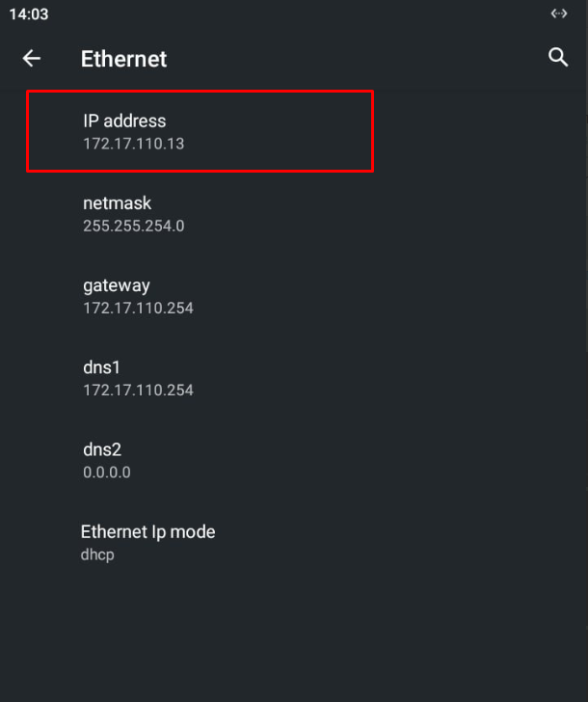Tap the 14:03 clock in status bar
Screen dimensions: 588x702
pos(29,14)
